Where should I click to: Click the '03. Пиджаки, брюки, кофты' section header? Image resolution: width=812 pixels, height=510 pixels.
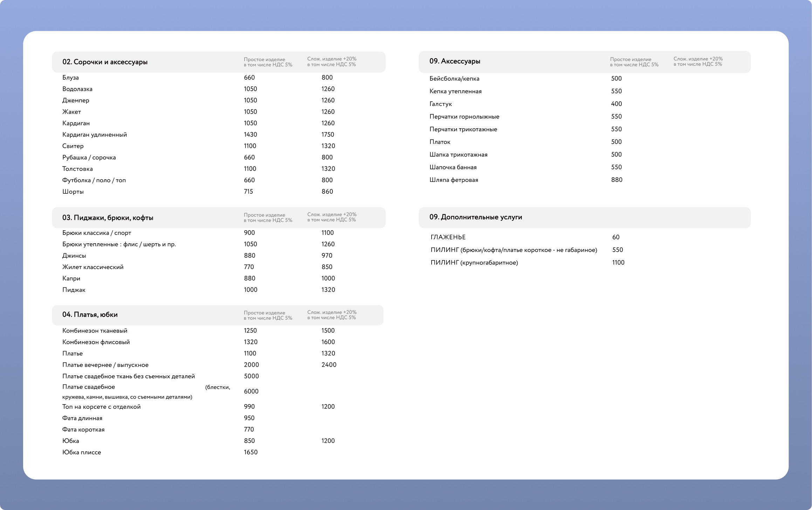(108, 218)
